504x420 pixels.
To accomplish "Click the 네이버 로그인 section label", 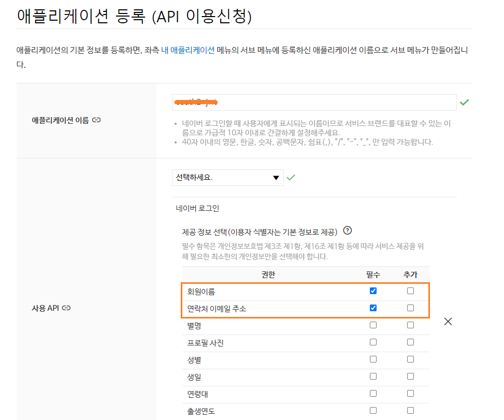I will coord(197,208).
